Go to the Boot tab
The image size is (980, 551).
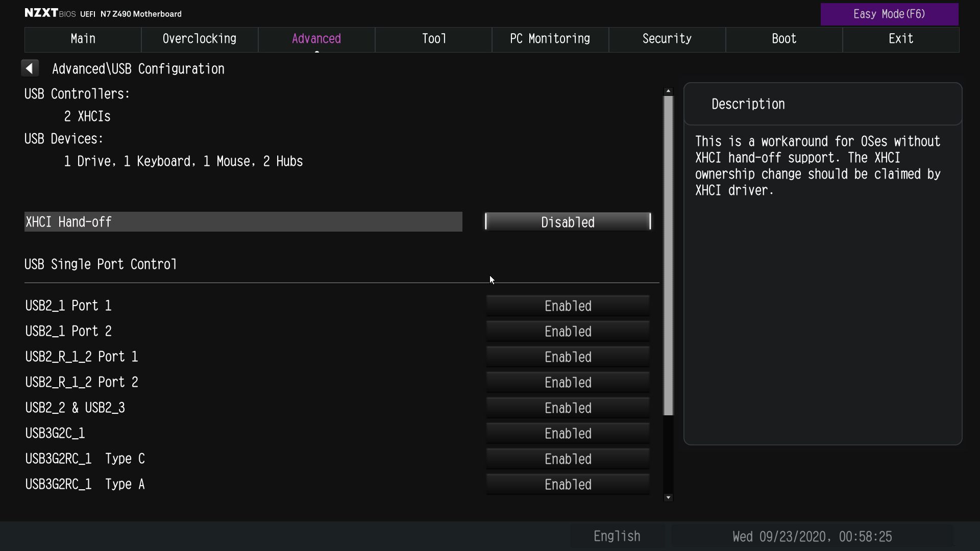coord(783,39)
